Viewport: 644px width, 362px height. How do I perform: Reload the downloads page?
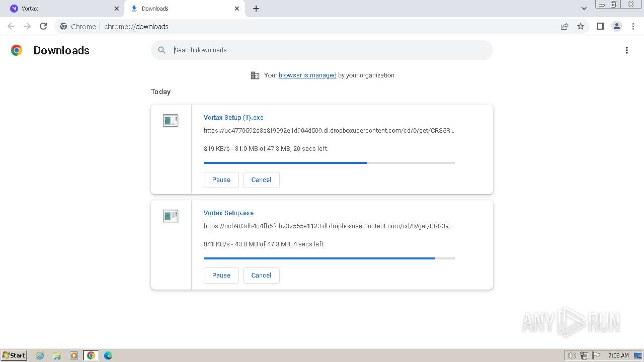[43, 26]
